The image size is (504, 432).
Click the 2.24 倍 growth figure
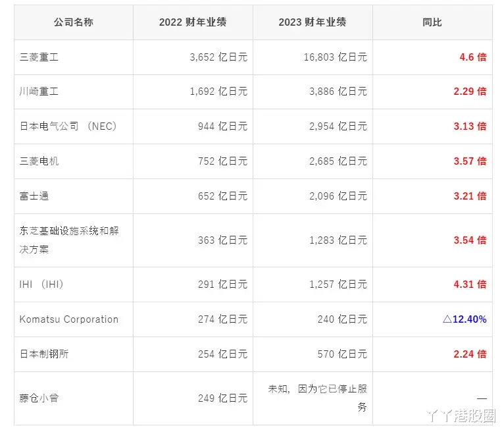pos(470,354)
